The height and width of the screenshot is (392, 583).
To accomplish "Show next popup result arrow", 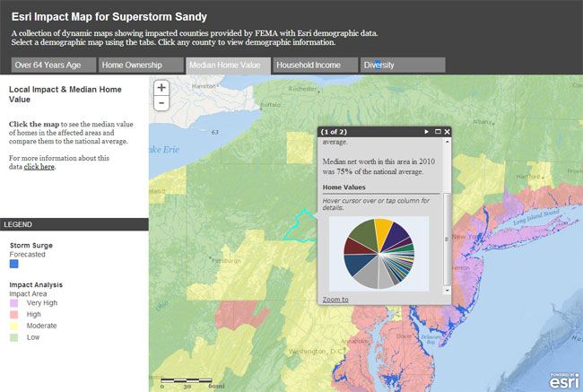I will (426, 132).
